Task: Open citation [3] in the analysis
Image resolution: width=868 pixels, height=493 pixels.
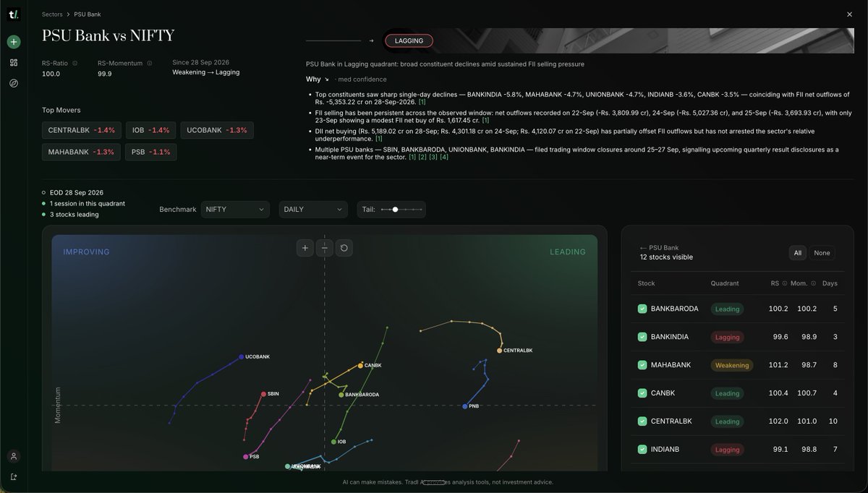Action: pos(433,157)
